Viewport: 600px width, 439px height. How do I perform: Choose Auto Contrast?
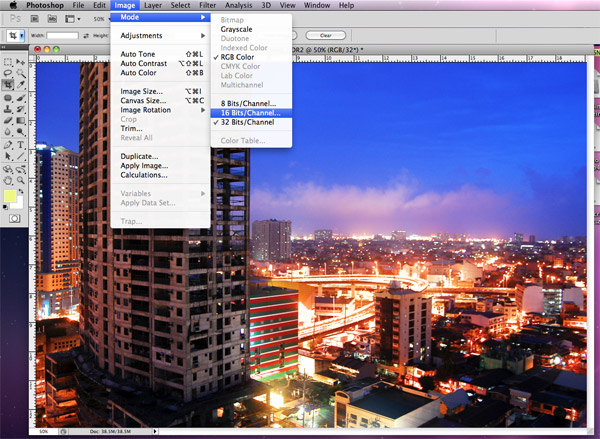160,64
